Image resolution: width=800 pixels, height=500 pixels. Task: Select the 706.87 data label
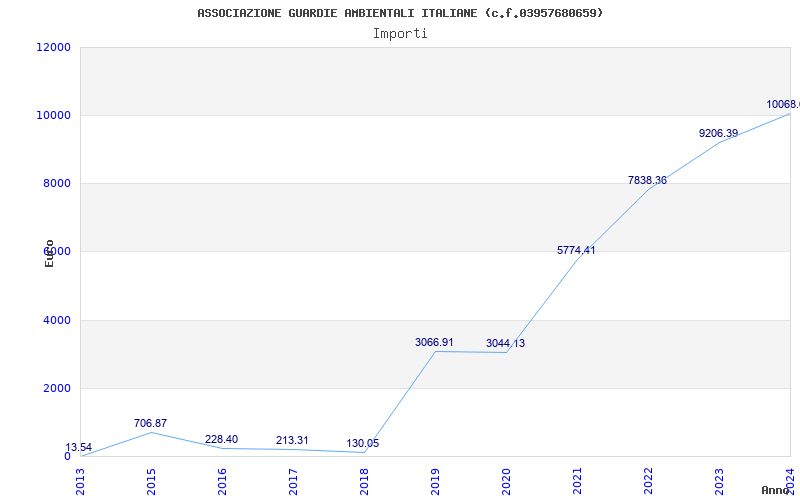tap(151, 423)
